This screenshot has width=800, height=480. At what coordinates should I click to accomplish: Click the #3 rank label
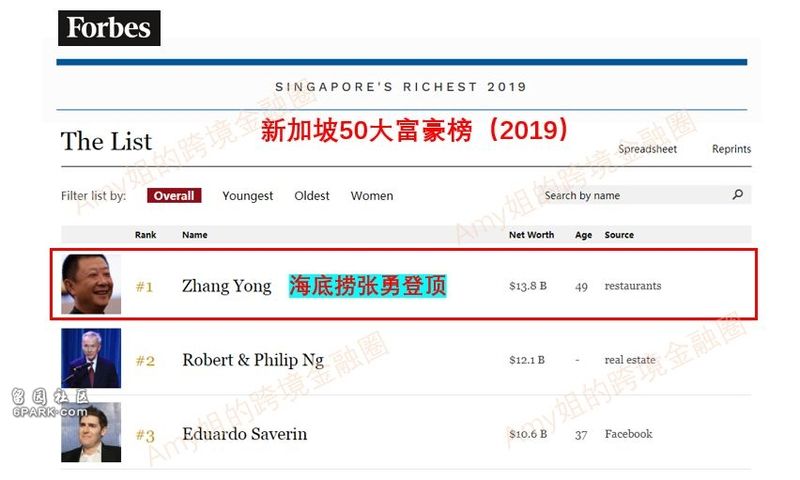click(145, 436)
